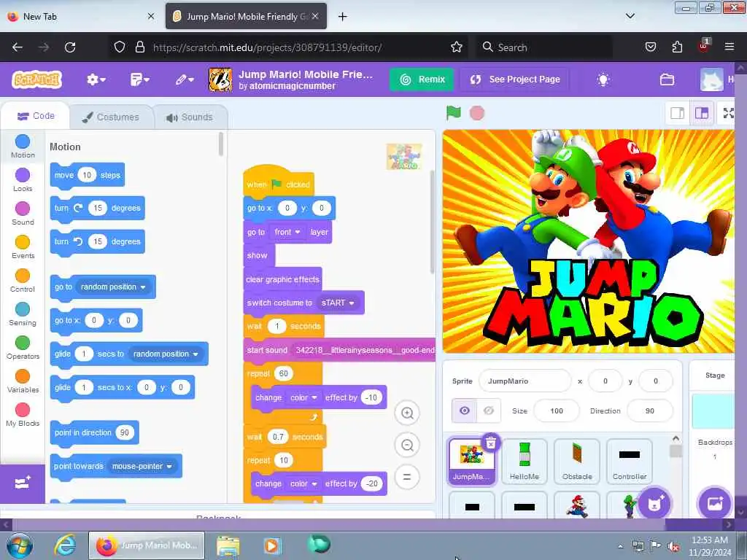The image size is (747, 560).
Task: Switch to the Costumes tab
Action: coord(111,117)
